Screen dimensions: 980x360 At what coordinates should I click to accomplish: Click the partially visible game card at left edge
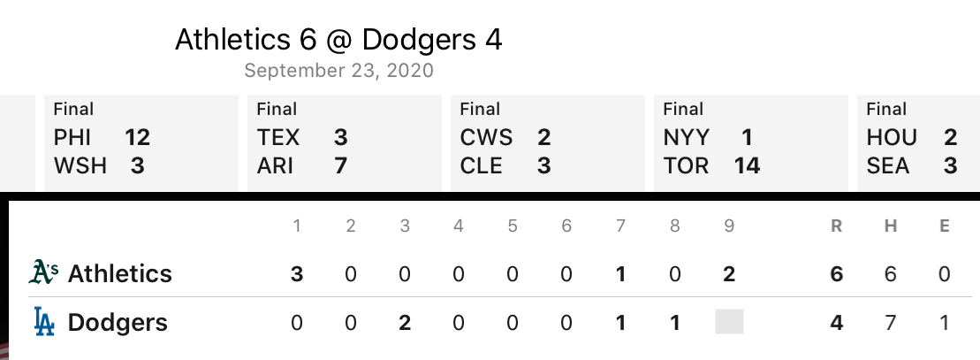pos(18,142)
